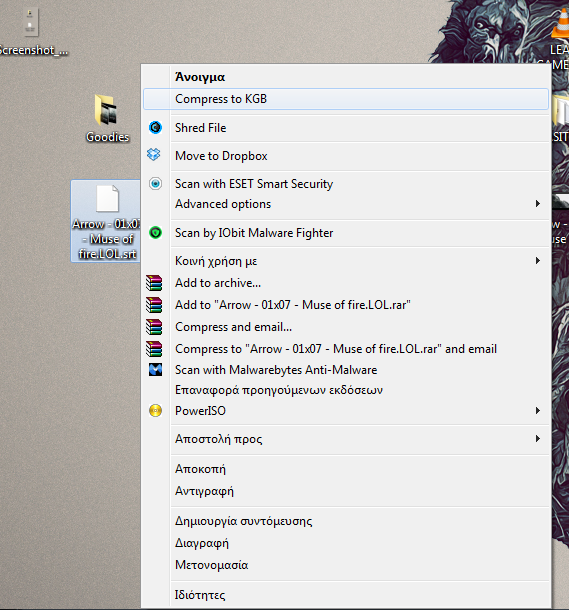Choose Μετονομασία to rename the file
Image resolution: width=569 pixels, height=610 pixels.
click(346, 564)
